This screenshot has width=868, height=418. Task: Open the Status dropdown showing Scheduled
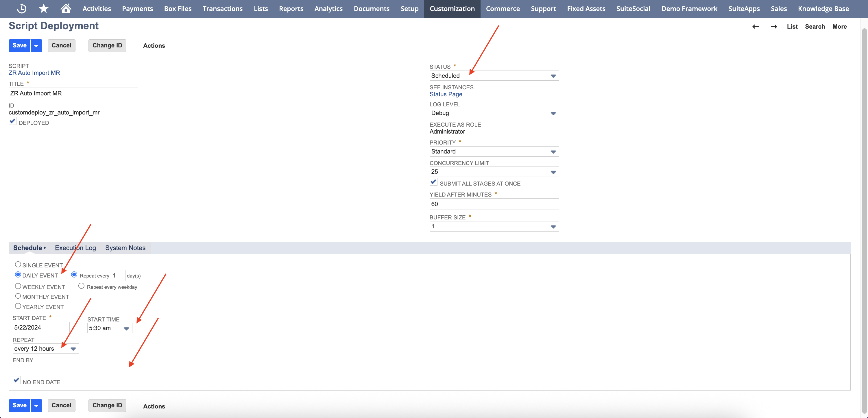click(x=494, y=76)
